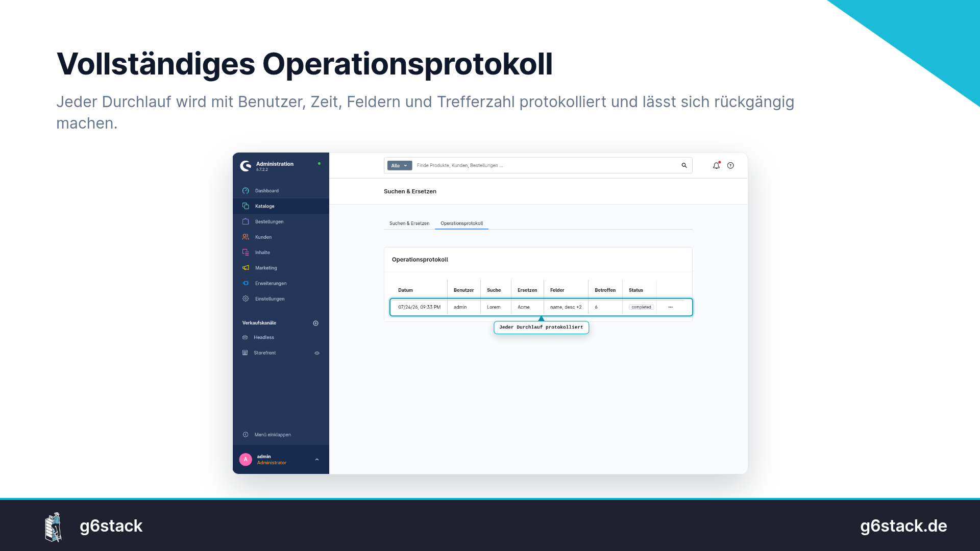Click the magnifier search icon

click(x=684, y=165)
